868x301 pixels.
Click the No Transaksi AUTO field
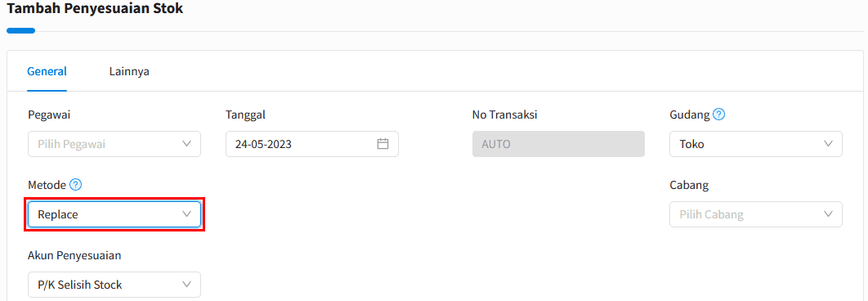pyautogui.click(x=558, y=144)
